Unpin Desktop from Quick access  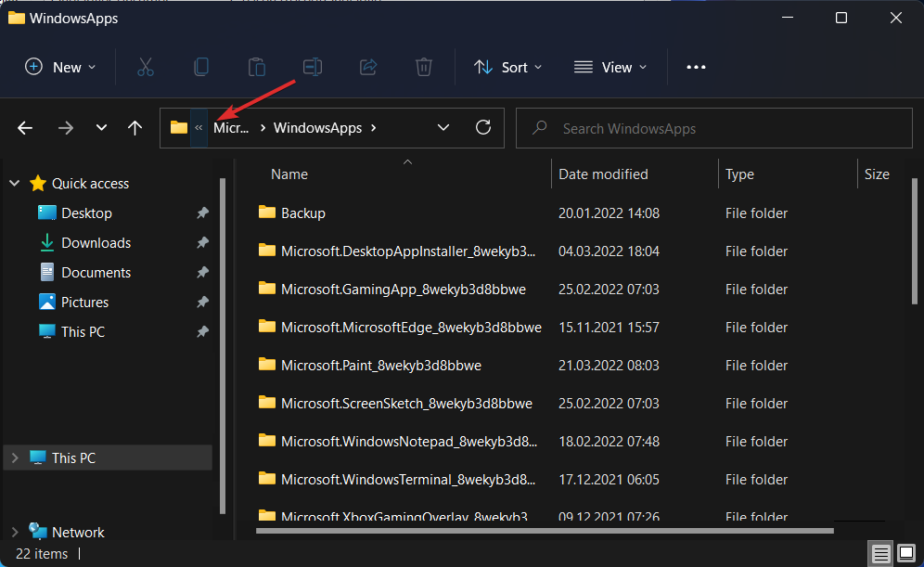tap(201, 213)
